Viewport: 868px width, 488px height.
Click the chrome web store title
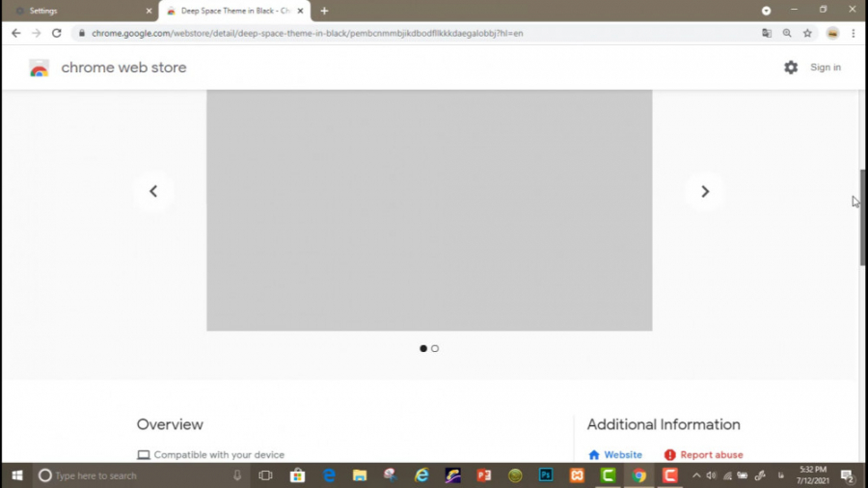click(123, 68)
